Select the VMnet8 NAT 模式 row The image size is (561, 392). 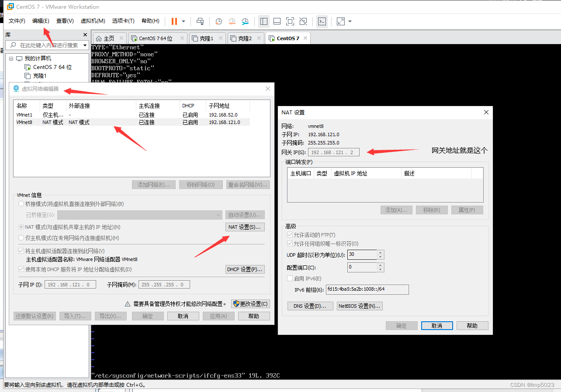coord(132,122)
